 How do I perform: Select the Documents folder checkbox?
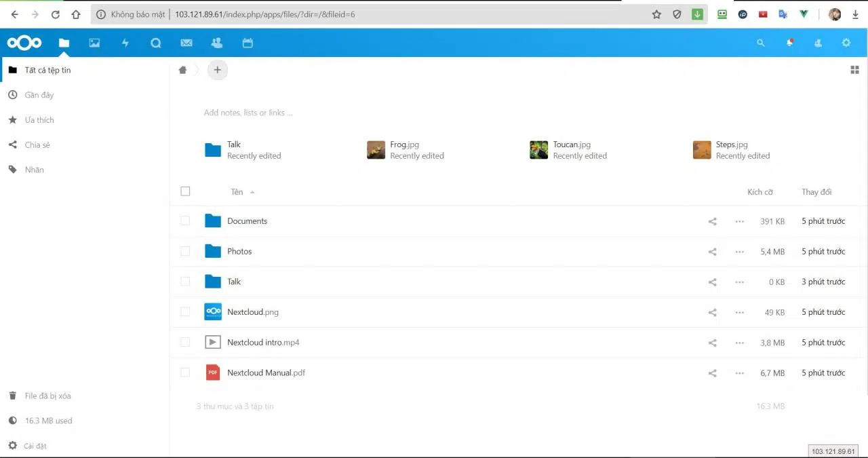(185, 221)
